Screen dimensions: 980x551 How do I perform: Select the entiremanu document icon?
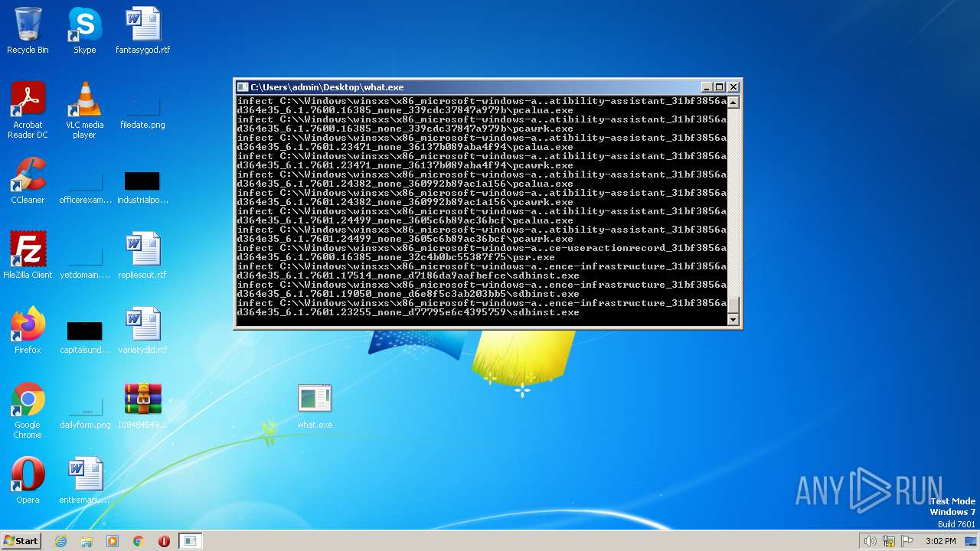(x=84, y=481)
